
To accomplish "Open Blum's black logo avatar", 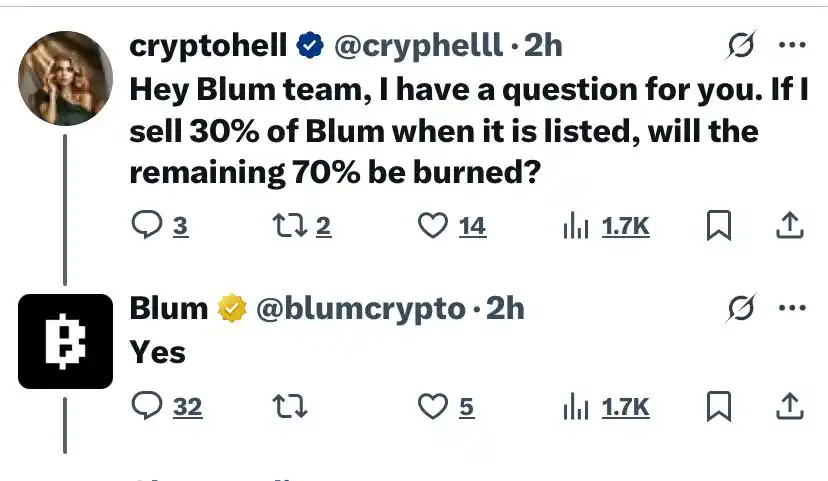I will tap(65, 342).
